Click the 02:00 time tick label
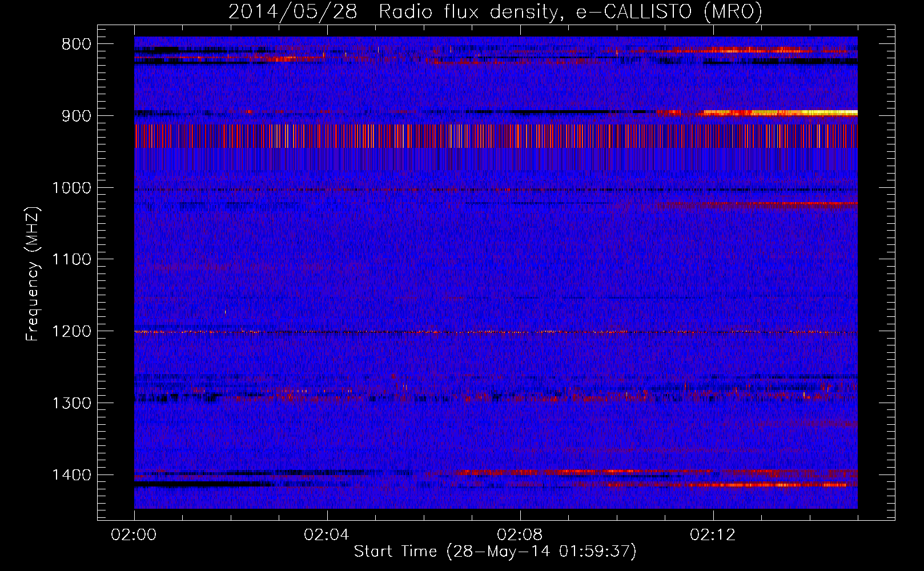Screen dimensions: 924x571 [x=134, y=535]
